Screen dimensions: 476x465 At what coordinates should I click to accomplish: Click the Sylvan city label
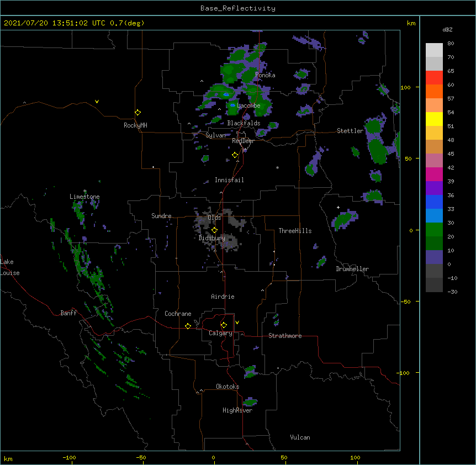pos(215,135)
